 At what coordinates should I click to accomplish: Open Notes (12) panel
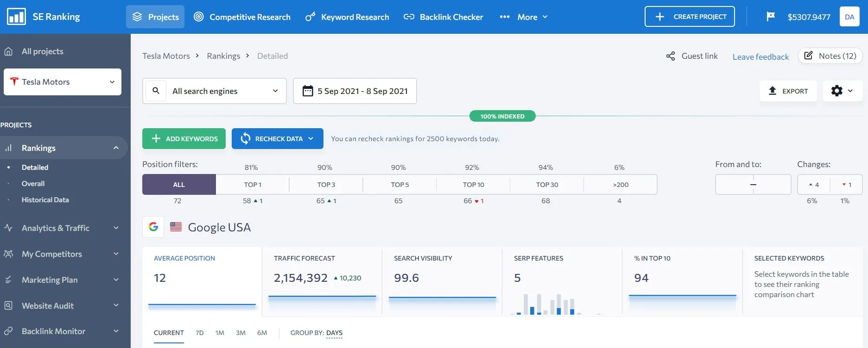click(x=830, y=56)
